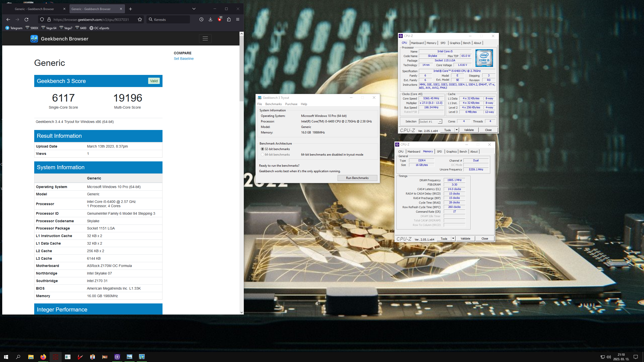Screen dimensions: 644x362
Task: Open the OC eSports bookmark
Action: pos(99,28)
